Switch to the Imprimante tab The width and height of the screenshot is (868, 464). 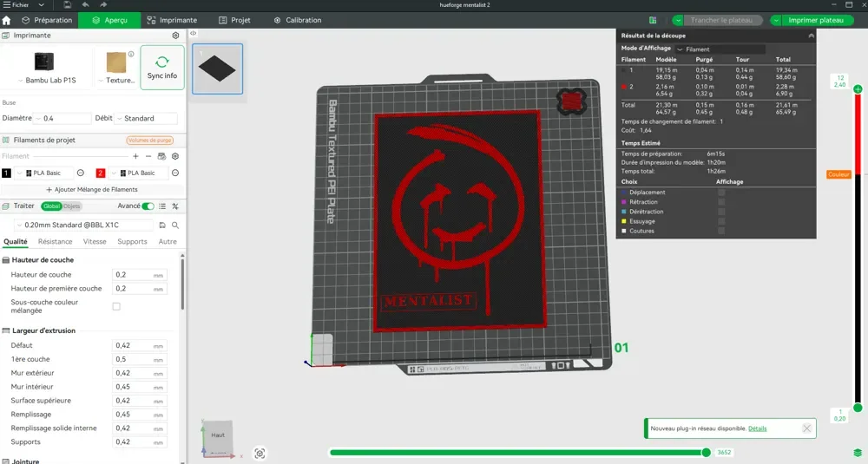[172, 21]
